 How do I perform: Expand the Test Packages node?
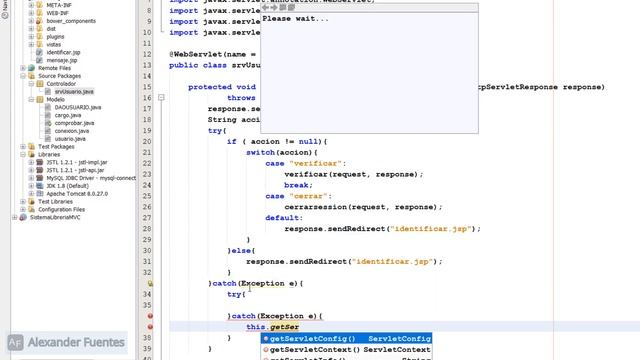(23, 147)
